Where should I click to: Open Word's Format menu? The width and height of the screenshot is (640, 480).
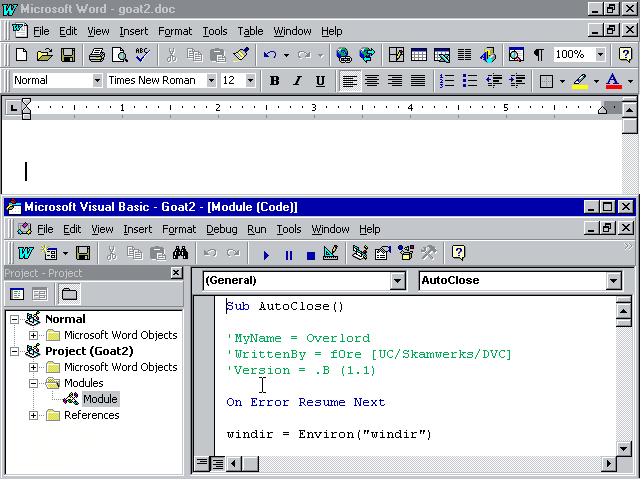pyautogui.click(x=175, y=31)
